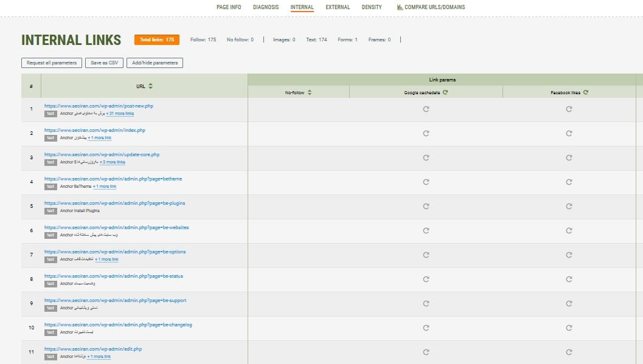The image size is (643, 364).
Task: Refresh Google cachedate for be-options row
Action: pyautogui.click(x=426, y=255)
